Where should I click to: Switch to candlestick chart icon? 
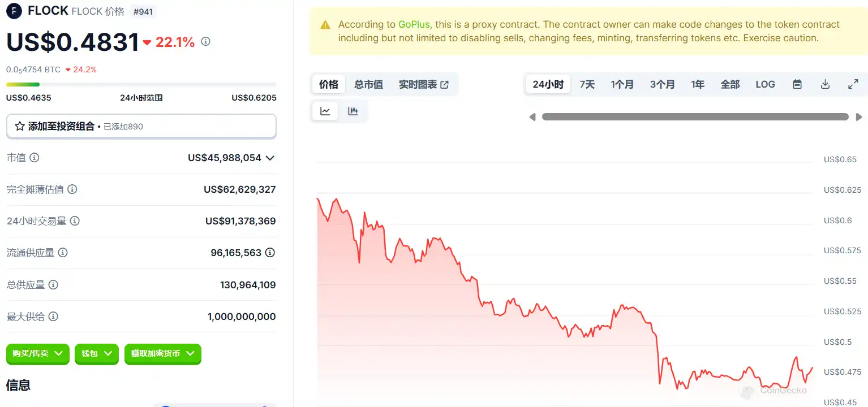353,111
